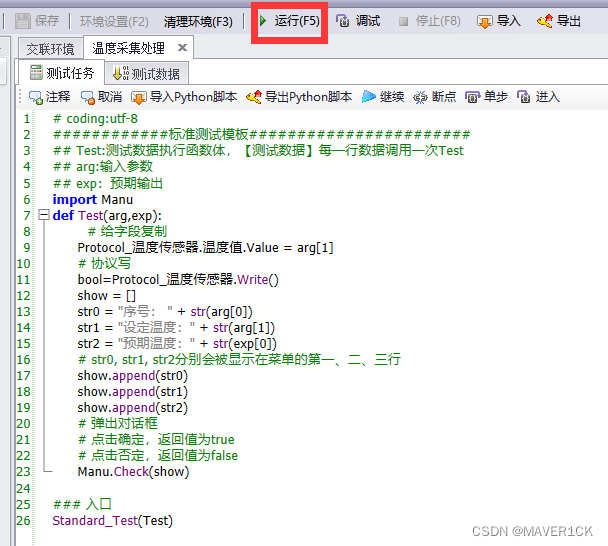Viewport: 608px width, 546px height.
Task: Click the 'str0 = "序号：' line
Action: pos(165,311)
